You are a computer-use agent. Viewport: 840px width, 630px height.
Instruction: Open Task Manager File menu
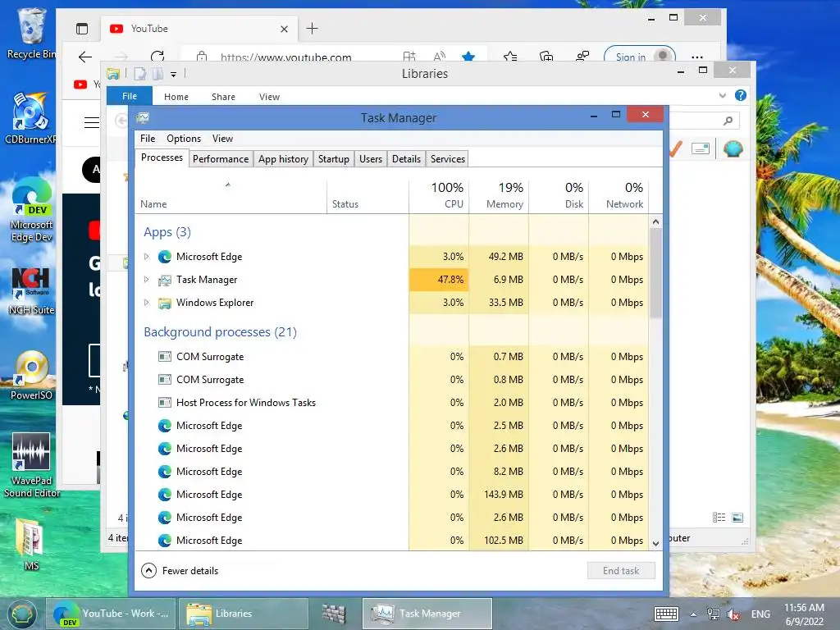pyautogui.click(x=148, y=138)
